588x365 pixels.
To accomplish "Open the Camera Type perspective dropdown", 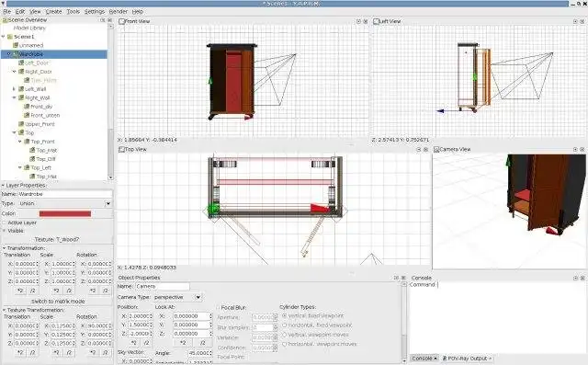I will coord(177,297).
